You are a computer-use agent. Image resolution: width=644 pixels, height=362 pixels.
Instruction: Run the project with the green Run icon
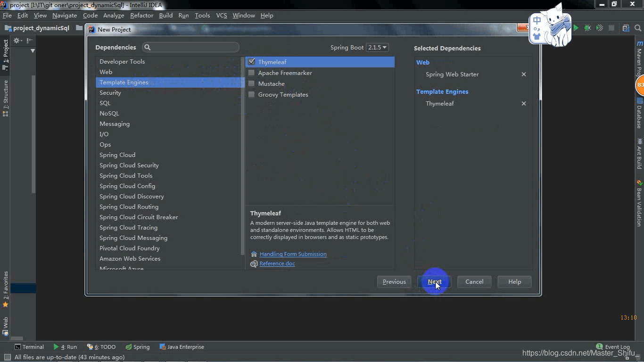pos(576,28)
